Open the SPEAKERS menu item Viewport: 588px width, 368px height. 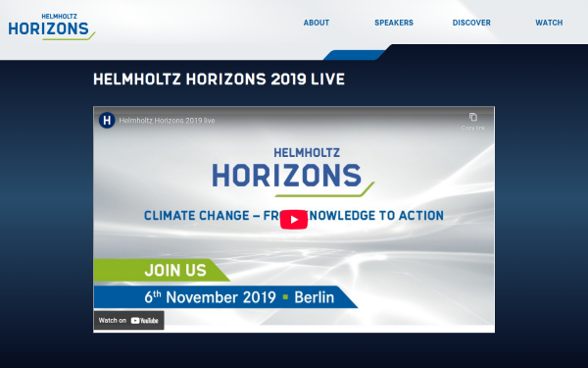pos(394,23)
